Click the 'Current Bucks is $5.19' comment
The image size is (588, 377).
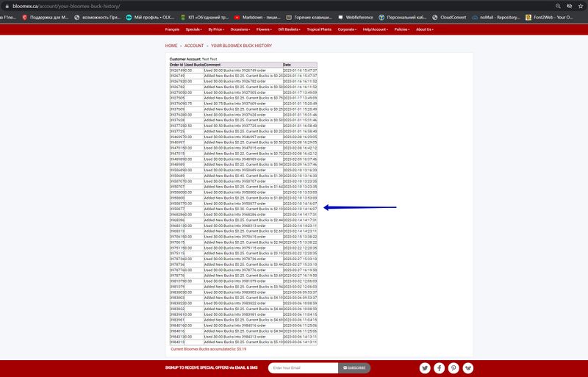click(243, 342)
